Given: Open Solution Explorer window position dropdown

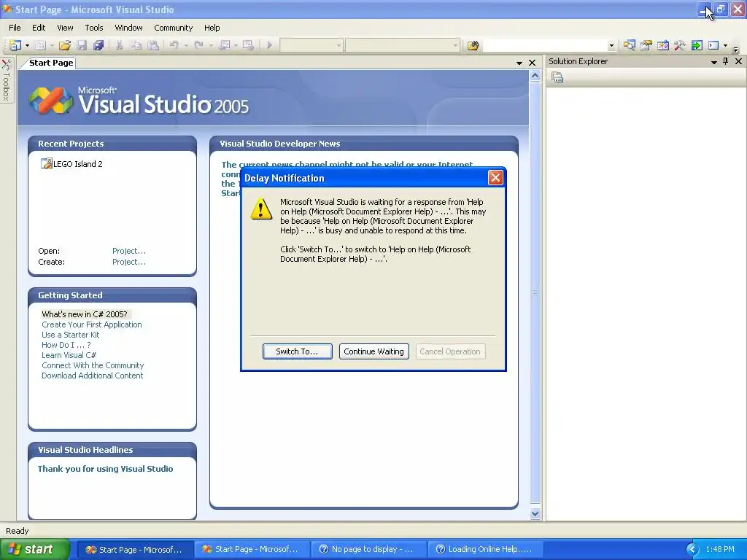Looking at the screenshot, I should click(x=713, y=62).
